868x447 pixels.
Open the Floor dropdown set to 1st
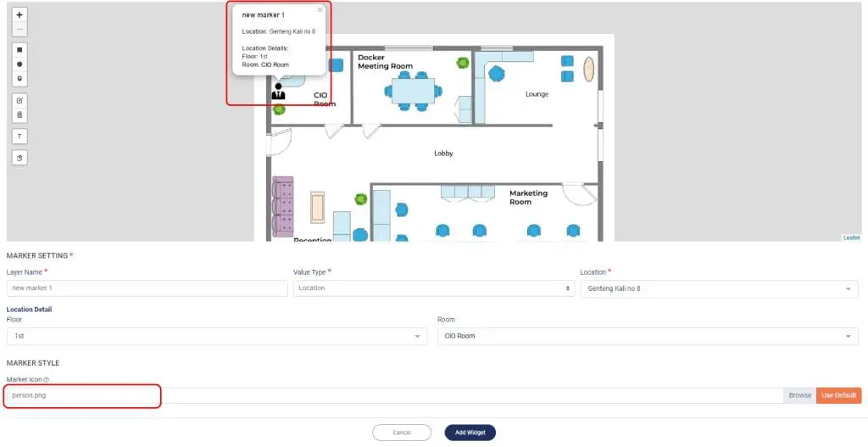coord(216,336)
